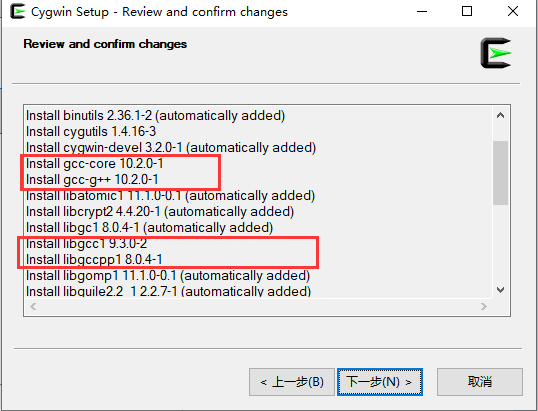Go back with the 上一步(B) button
The image size is (538, 411).
(x=292, y=382)
